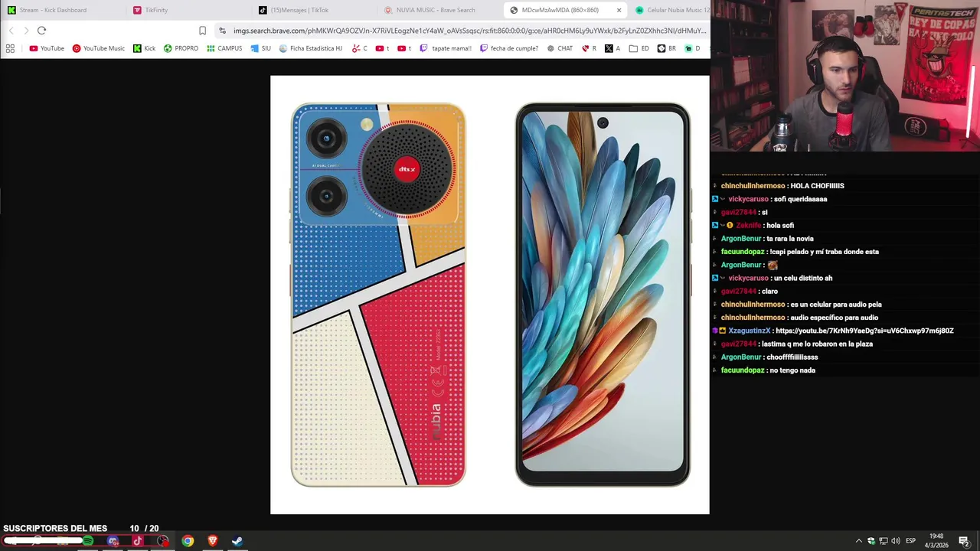This screenshot has height=551, width=980.
Task: Open the SIU bookmark
Action: 260,48
